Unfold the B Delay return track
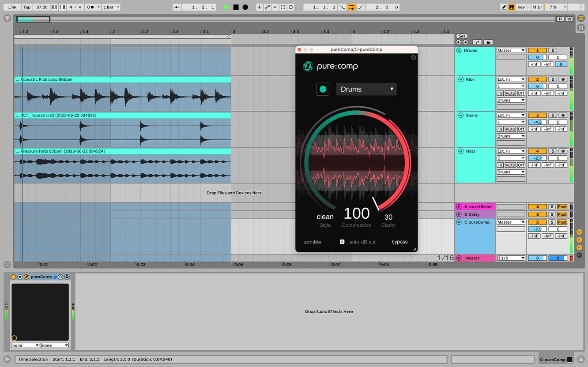 pyautogui.click(x=459, y=214)
